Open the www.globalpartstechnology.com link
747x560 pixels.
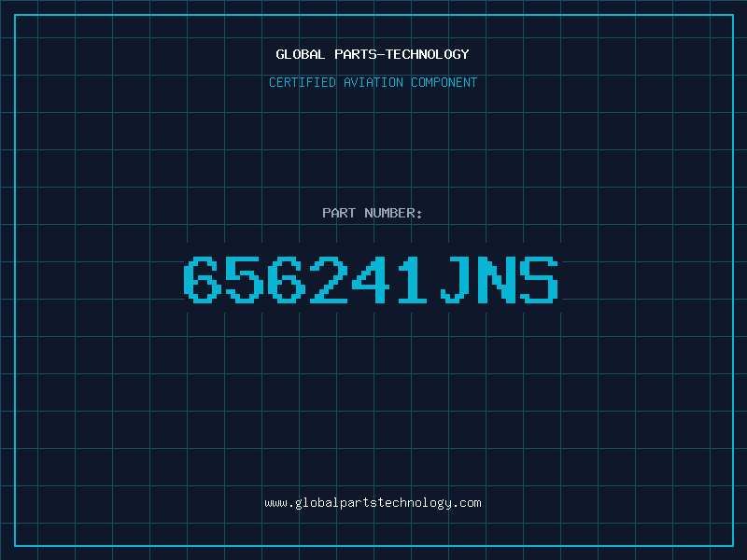pyautogui.click(x=373, y=503)
